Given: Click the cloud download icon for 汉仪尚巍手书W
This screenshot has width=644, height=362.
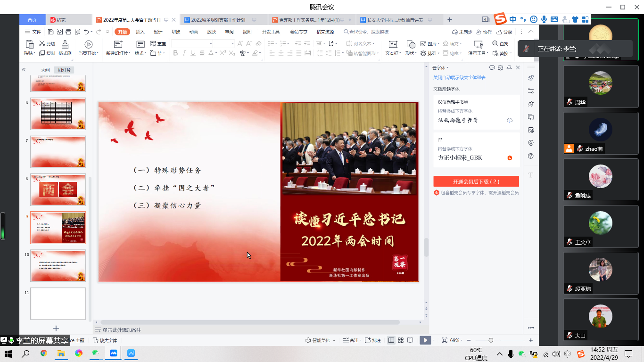Looking at the screenshot, I should click(510, 120).
